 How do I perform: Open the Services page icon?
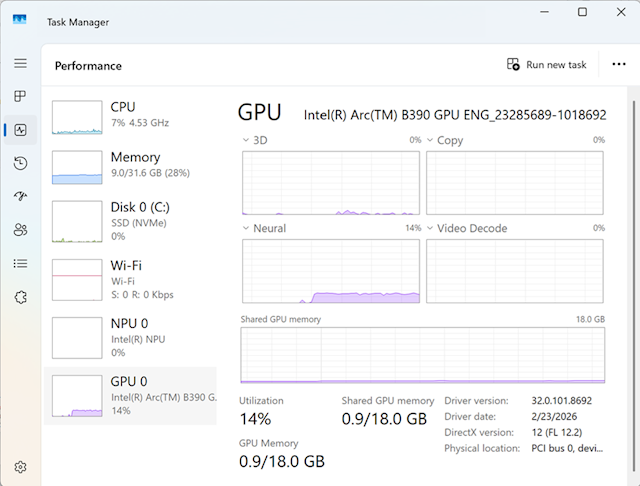pos(20,297)
